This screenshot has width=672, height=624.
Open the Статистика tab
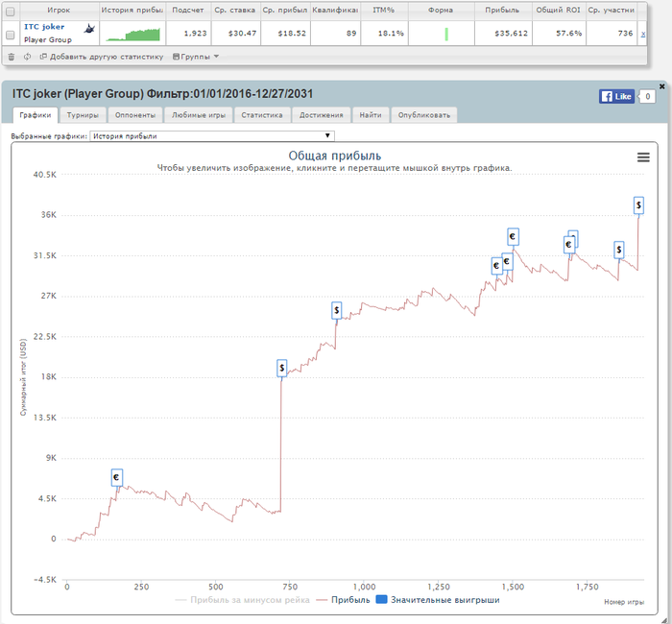(262, 115)
